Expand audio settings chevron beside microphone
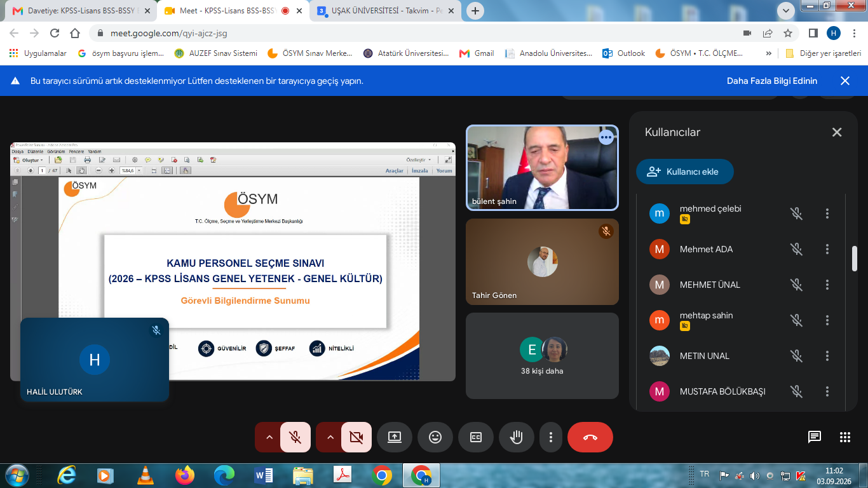The width and height of the screenshot is (868, 488). pyautogui.click(x=269, y=437)
